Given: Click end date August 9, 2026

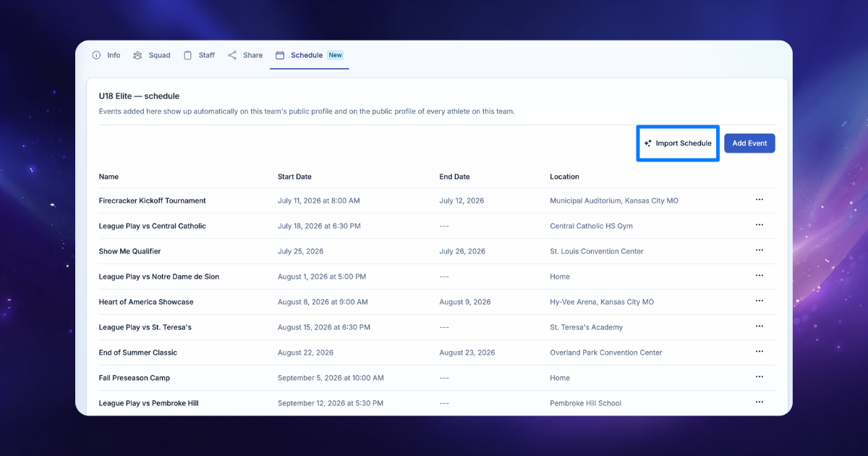Looking at the screenshot, I should (x=465, y=302).
